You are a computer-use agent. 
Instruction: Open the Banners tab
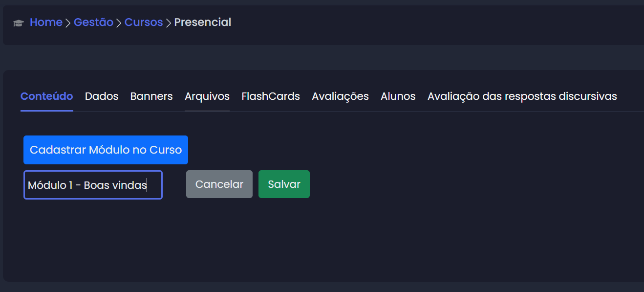point(151,96)
